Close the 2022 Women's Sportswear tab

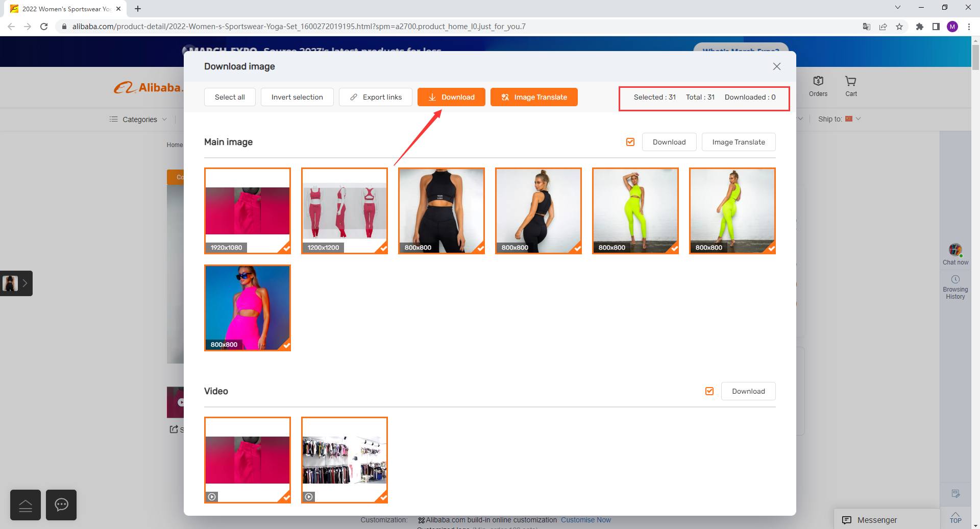pyautogui.click(x=118, y=9)
